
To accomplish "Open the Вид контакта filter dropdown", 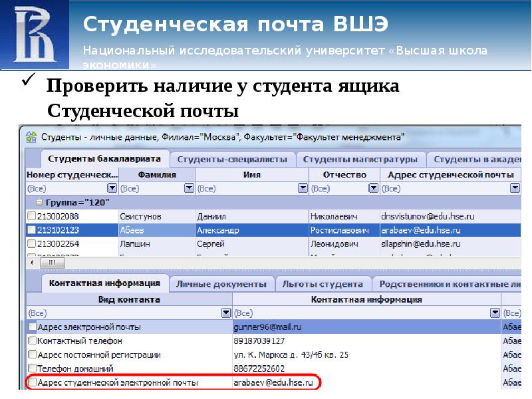I will pyautogui.click(x=225, y=313).
